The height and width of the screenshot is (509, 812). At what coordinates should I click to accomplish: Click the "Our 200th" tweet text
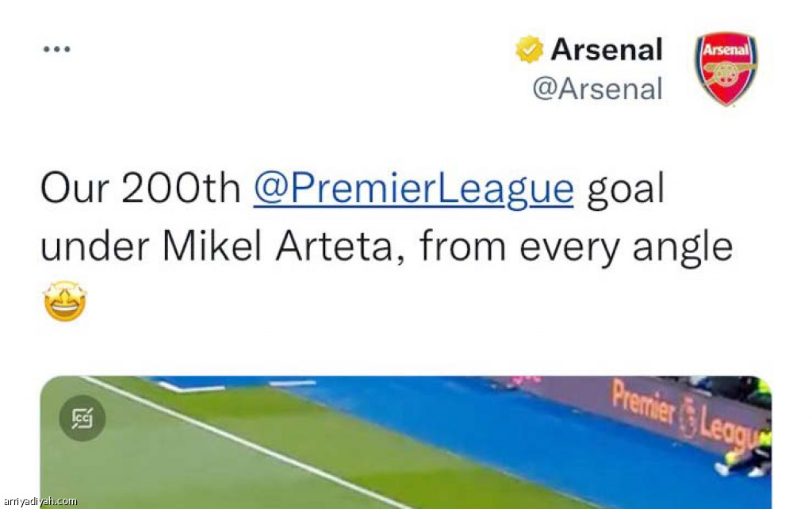[140, 189]
